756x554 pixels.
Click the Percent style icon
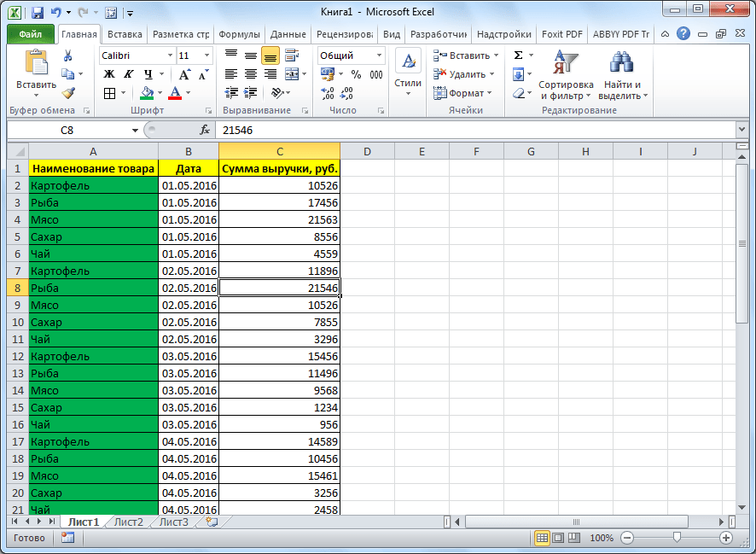click(x=355, y=74)
